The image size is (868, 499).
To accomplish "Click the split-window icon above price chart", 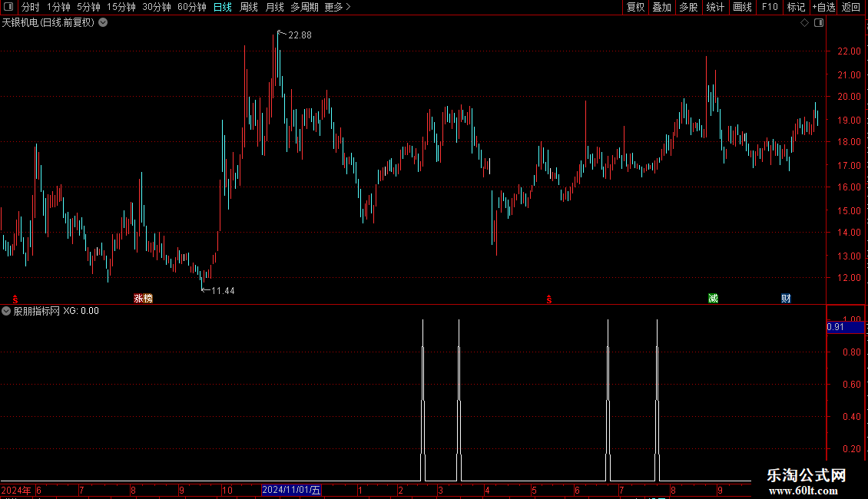I will pos(819,23).
